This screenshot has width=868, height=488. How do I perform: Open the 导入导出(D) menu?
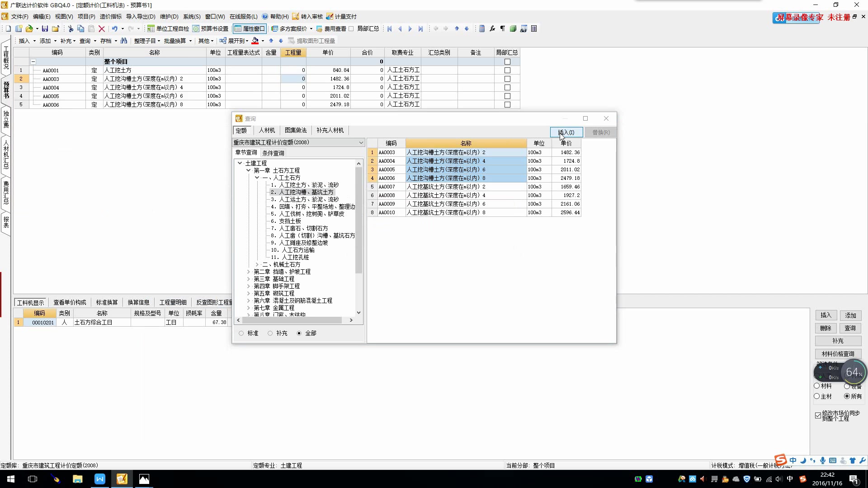(x=141, y=16)
